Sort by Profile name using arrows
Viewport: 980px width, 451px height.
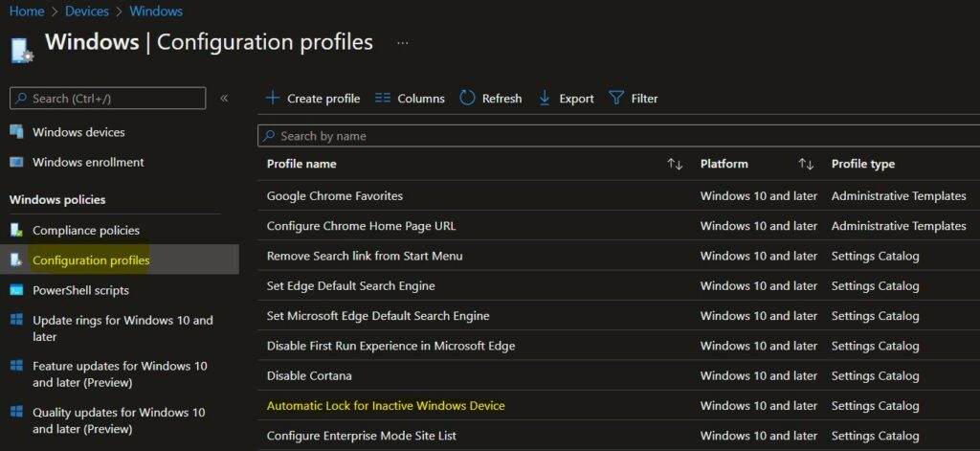tap(675, 164)
